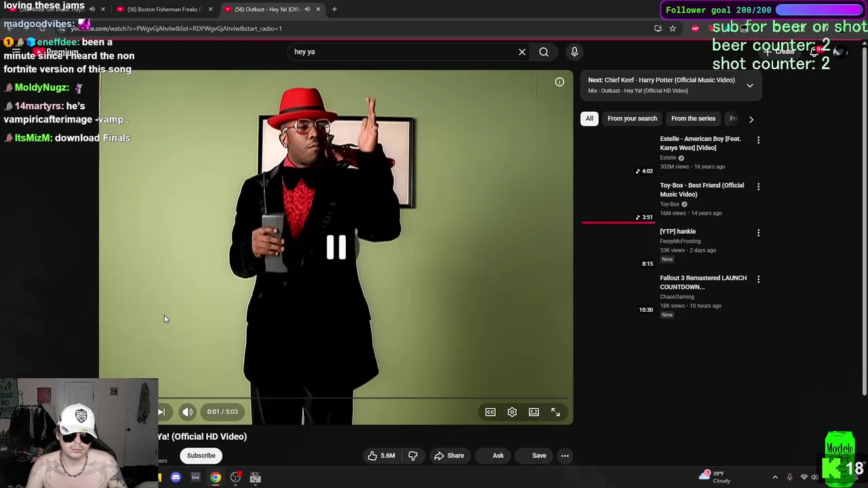The width and height of the screenshot is (868, 488).
Task: Open options menu for Fallout 3 video
Action: pos(758,279)
